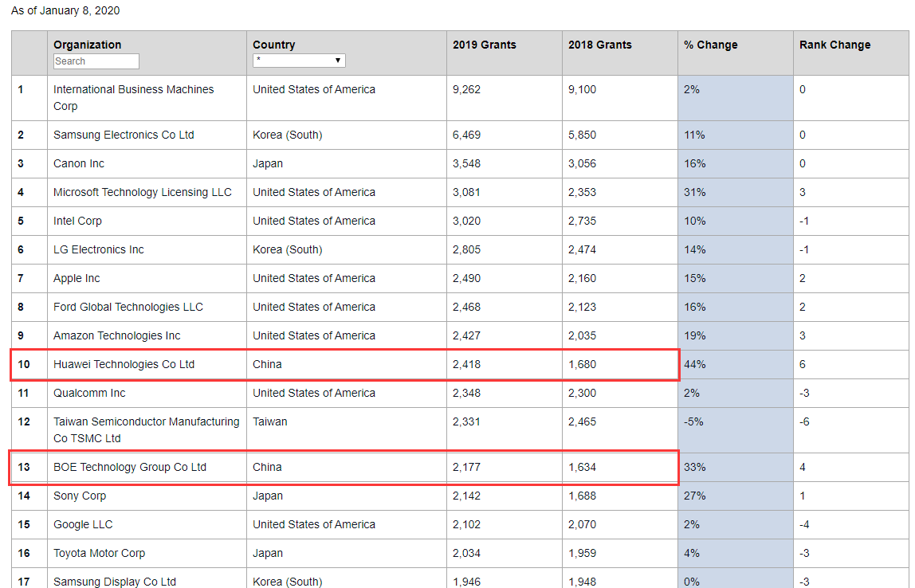915x588 pixels.
Task: Select Toyota Motor Corp row name
Action: pos(99,553)
